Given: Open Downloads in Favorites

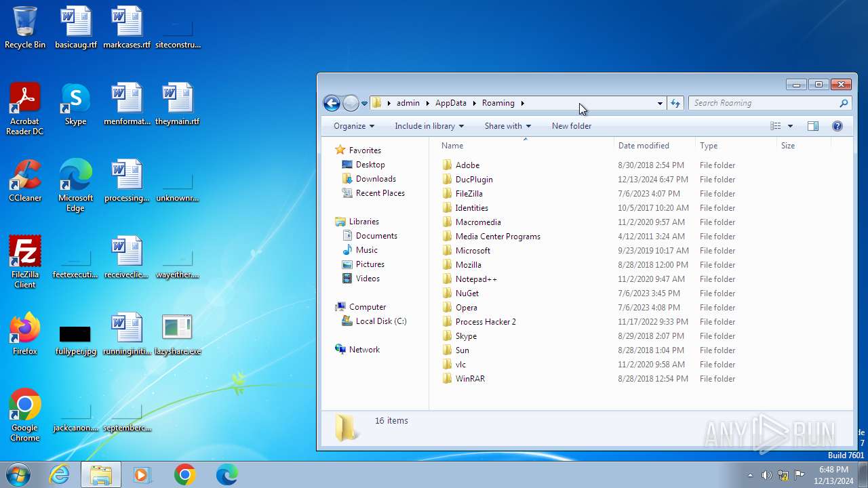Looking at the screenshot, I should pyautogui.click(x=376, y=179).
